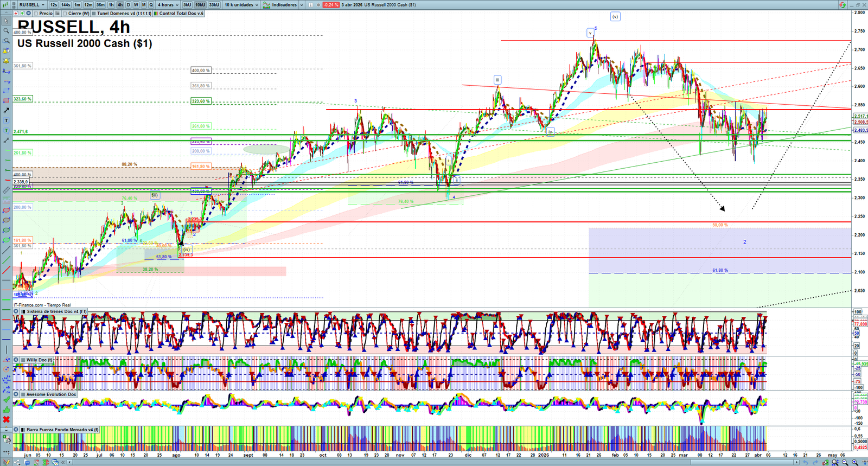The height and width of the screenshot is (466, 868).
Task: Select the red X delete tool
Action: point(6,419)
